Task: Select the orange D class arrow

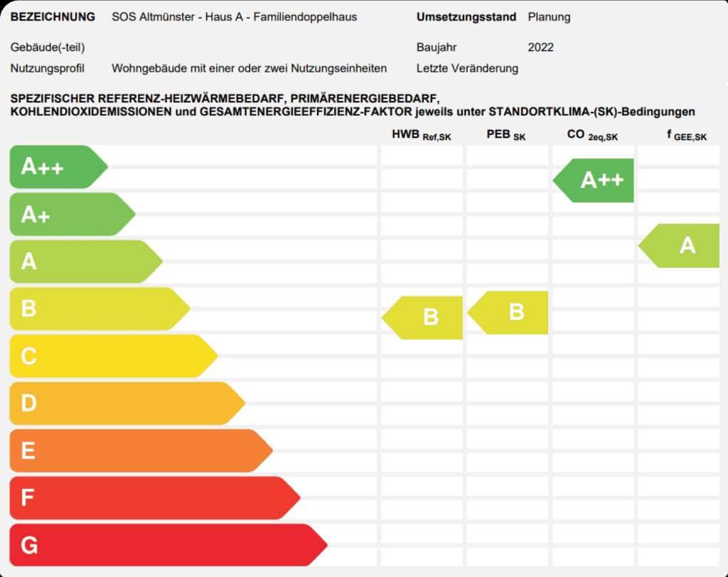Action: pos(126,404)
